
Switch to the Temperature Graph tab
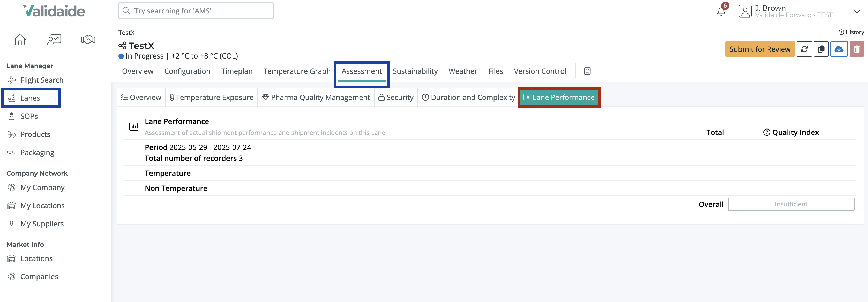tap(297, 71)
